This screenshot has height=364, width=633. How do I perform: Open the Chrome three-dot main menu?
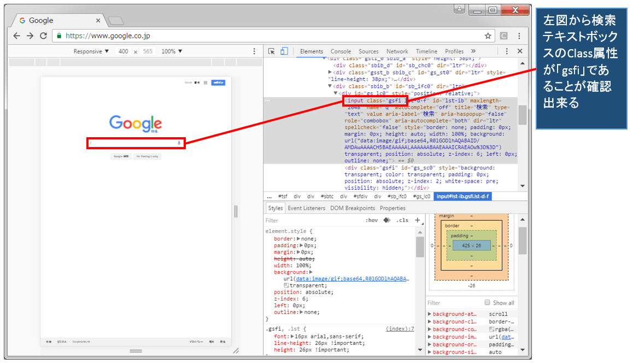point(519,36)
